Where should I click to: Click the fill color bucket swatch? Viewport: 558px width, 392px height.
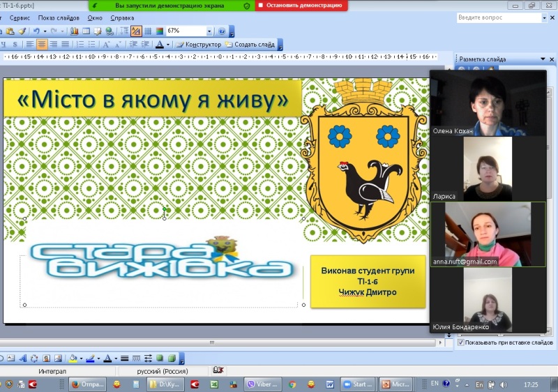pyautogui.click(x=73, y=359)
